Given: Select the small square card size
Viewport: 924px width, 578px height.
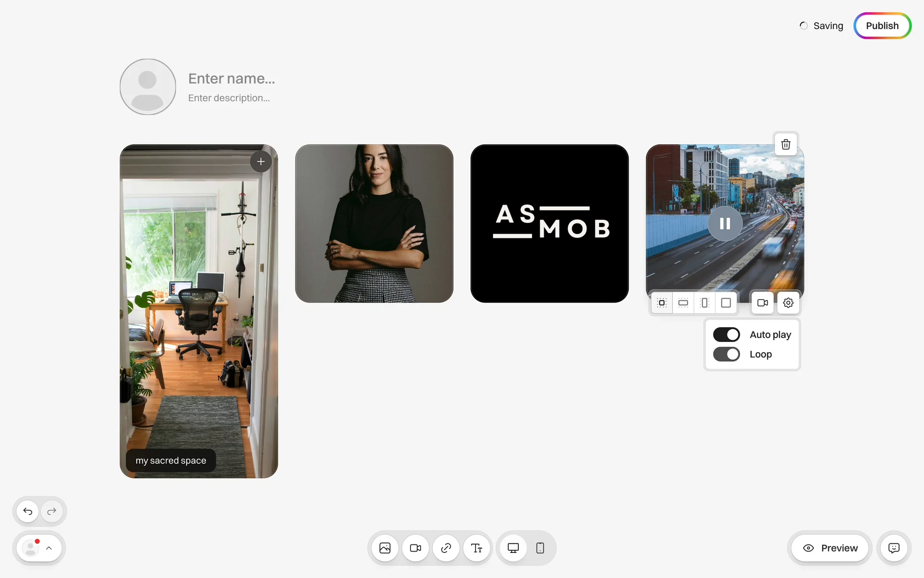Looking at the screenshot, I should tap(662, 302).
